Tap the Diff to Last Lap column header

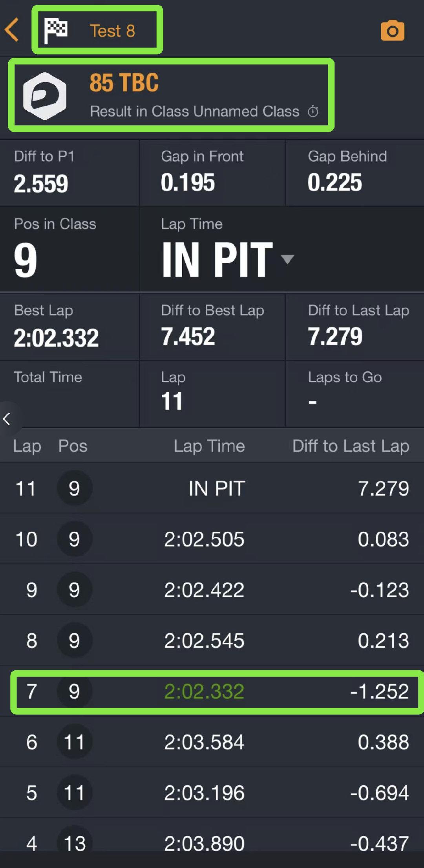pyautogui.click(x=351, y=446)
